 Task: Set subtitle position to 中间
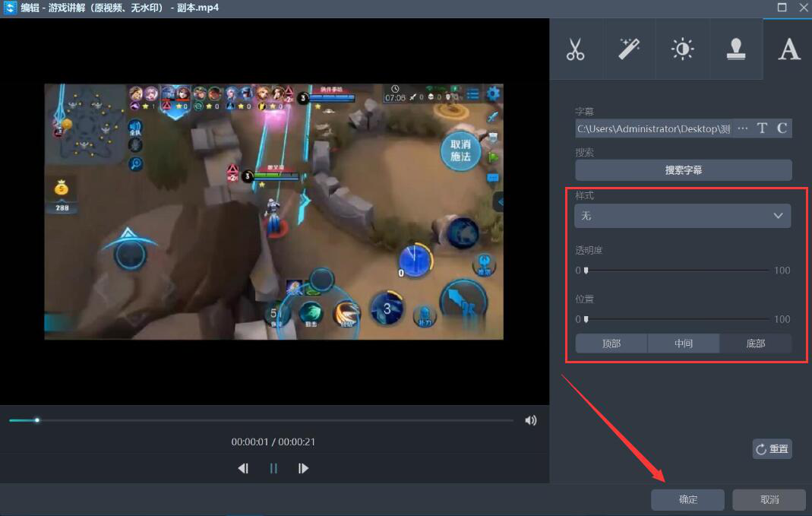click(684, 343)
